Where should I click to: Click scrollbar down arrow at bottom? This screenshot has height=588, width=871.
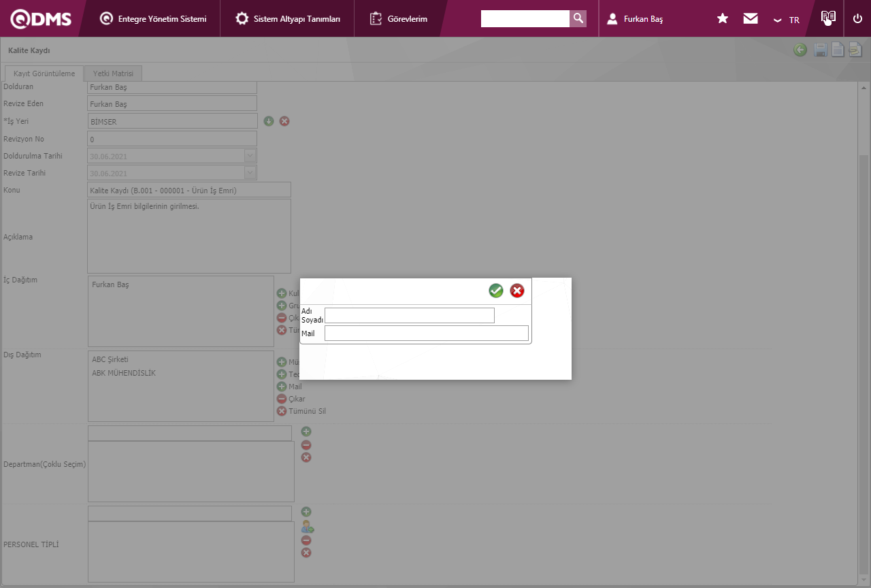coord(864,580)
